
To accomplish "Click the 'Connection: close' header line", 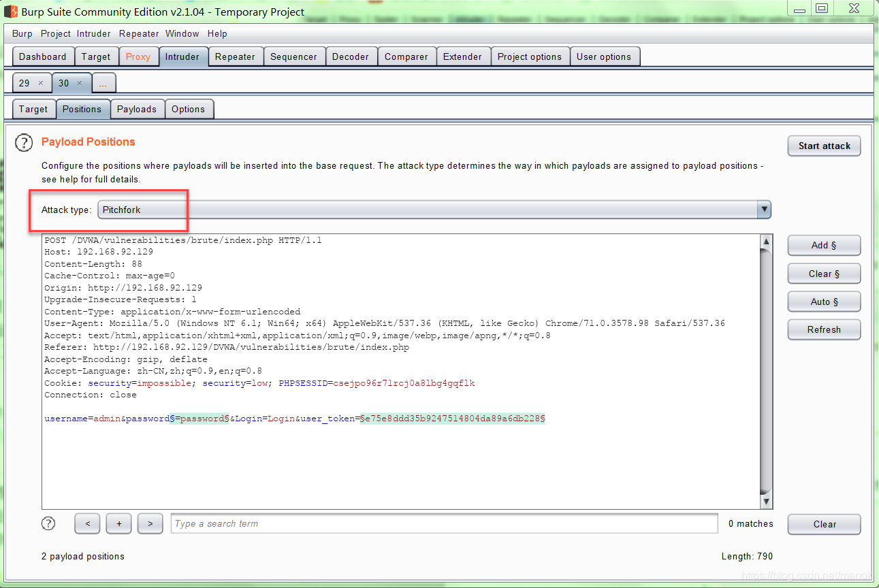I will pyautogui.click(x=91, y=395).
